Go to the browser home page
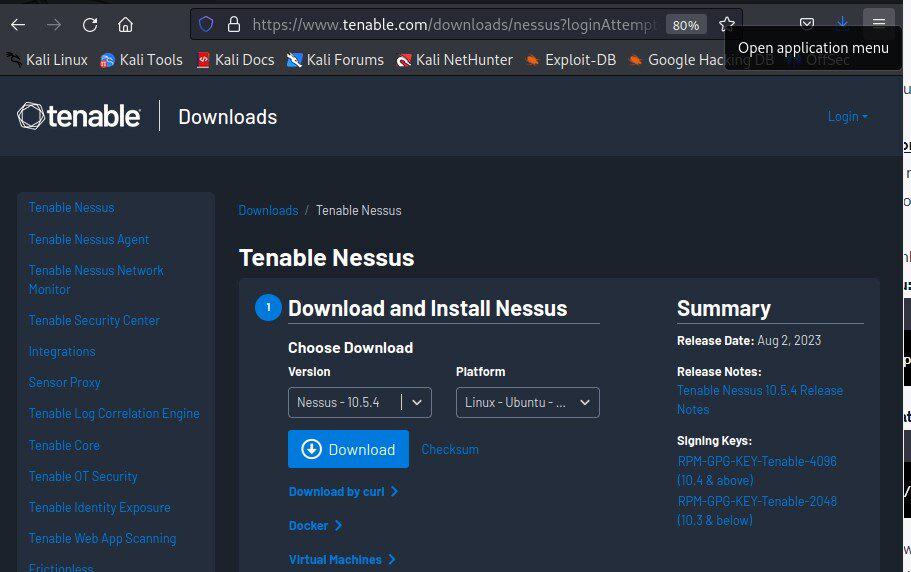This screenshot has width=911, height=572. pyautogui.click(x=125, y=24)
